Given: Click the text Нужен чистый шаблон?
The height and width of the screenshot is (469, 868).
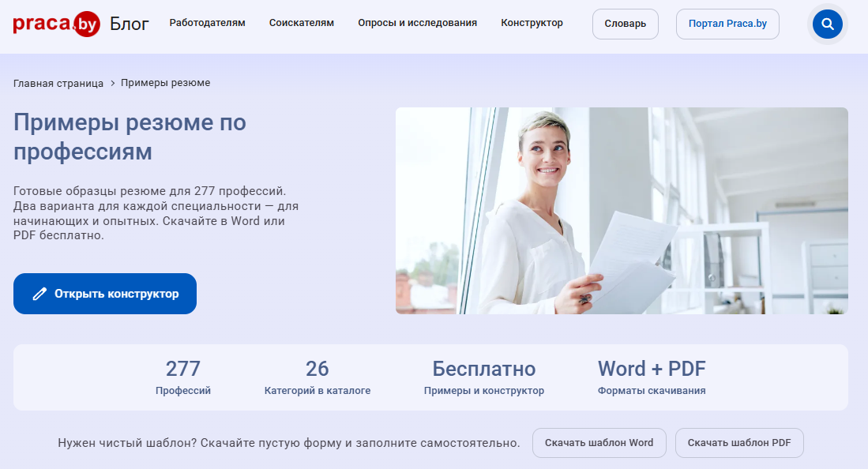Looking at the screenshot, I should pos(127,443).
